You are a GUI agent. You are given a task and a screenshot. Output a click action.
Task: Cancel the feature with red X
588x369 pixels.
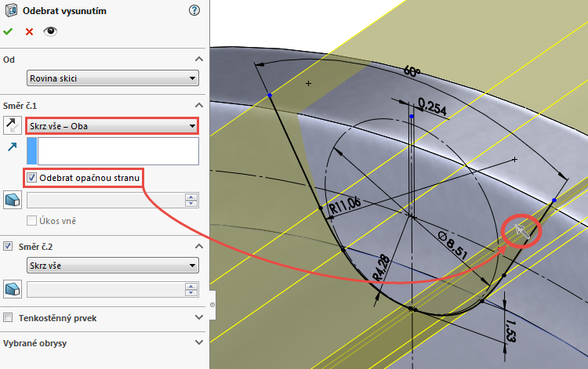click(x=29, y=32)
